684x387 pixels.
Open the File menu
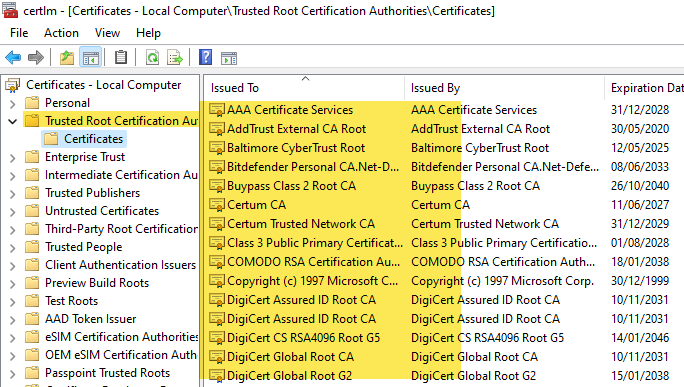19,33
